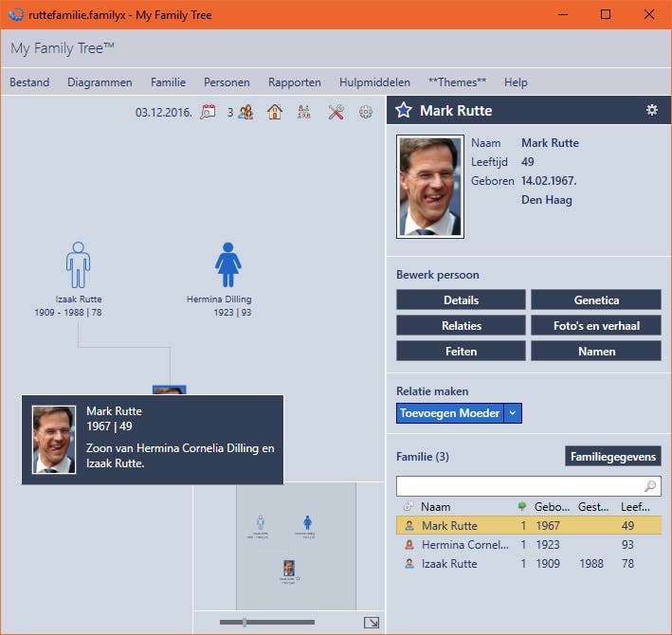Click the Feiten button
This screenshot has height=635, width=672.
[461, 352]
